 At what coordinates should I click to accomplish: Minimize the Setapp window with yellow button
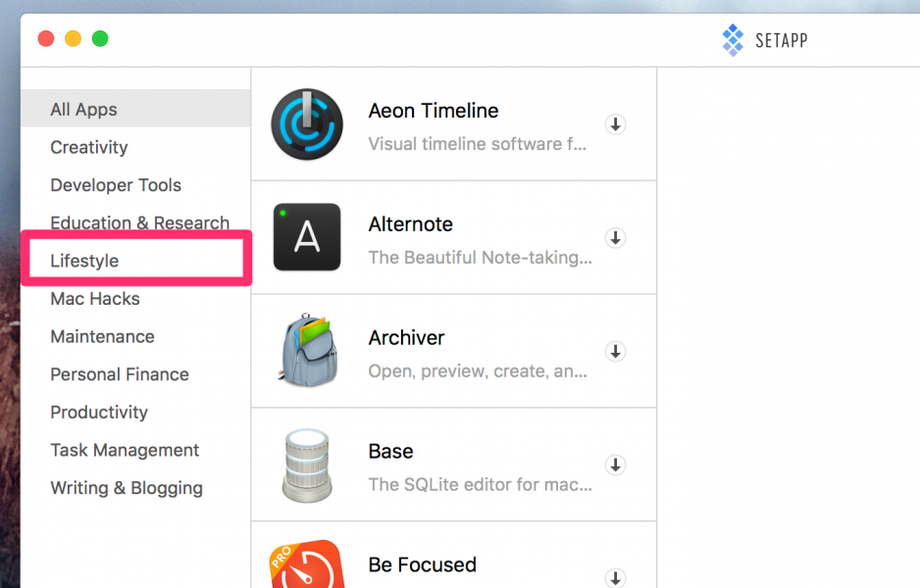tap(73, 39)
